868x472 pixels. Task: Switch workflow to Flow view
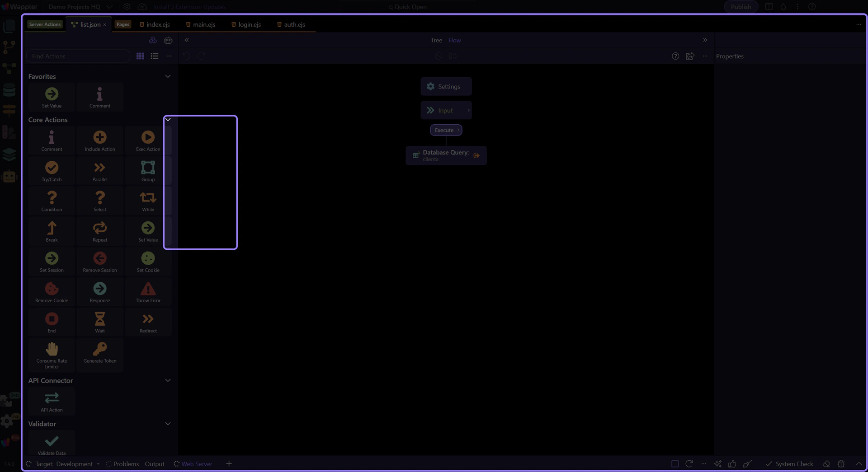coord(454,40)
